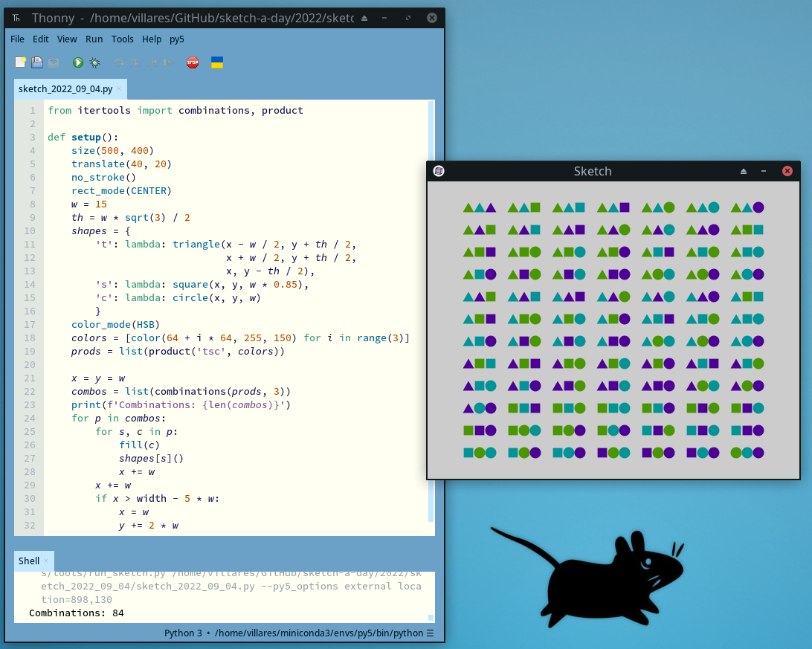
Task: Open the File menu
Action: 17,39
